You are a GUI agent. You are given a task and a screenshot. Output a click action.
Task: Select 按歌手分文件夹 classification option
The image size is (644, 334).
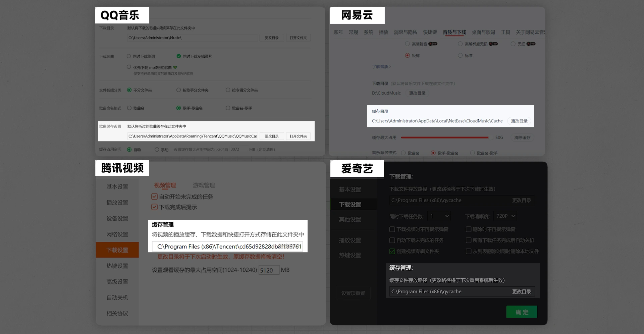coord(179,90)
